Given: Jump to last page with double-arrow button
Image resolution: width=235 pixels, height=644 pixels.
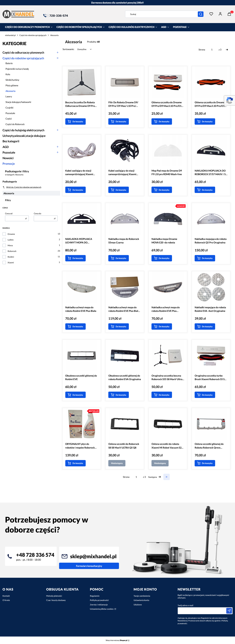Looking at the screenshot, I should pos(167,477).
